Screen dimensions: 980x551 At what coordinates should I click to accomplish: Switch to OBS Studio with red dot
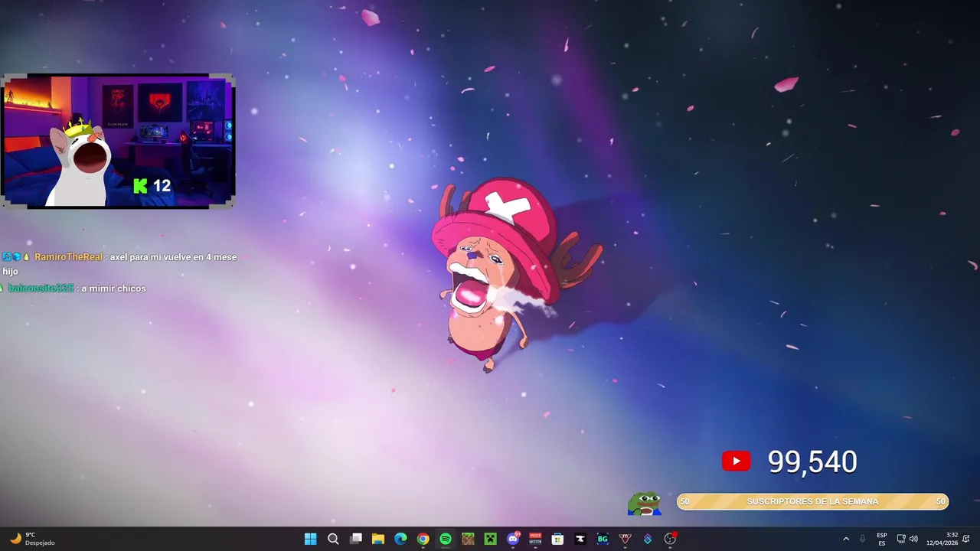click(x=671, y=539)
